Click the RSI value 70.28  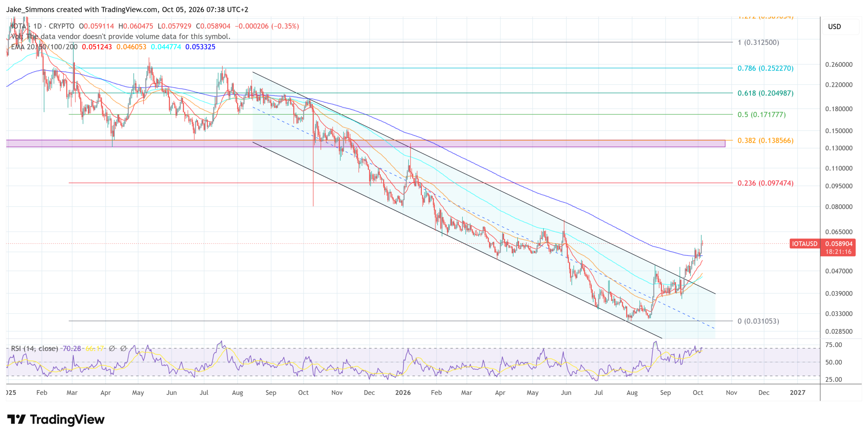click(x=72, y=348)
